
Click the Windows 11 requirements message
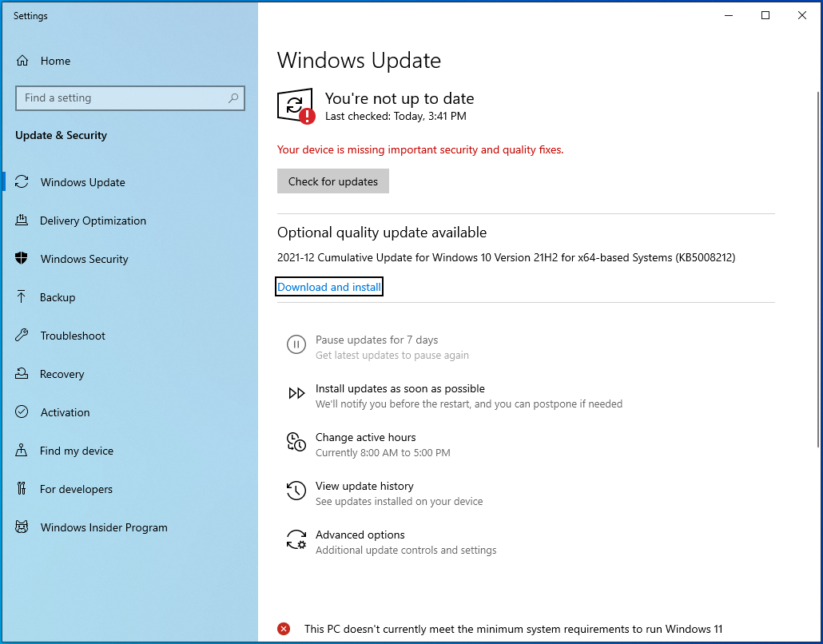[x=513, y=629]
